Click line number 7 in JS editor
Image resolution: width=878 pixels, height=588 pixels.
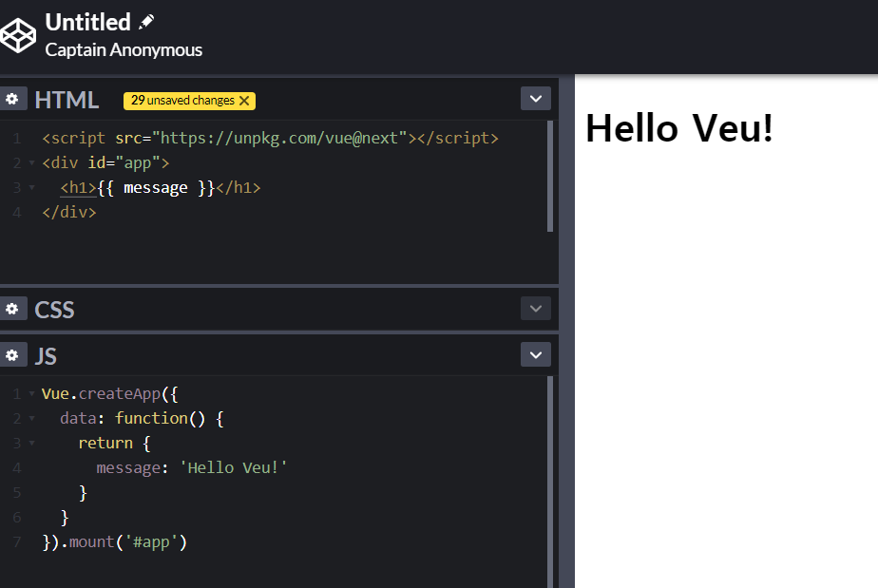[17, 542]
